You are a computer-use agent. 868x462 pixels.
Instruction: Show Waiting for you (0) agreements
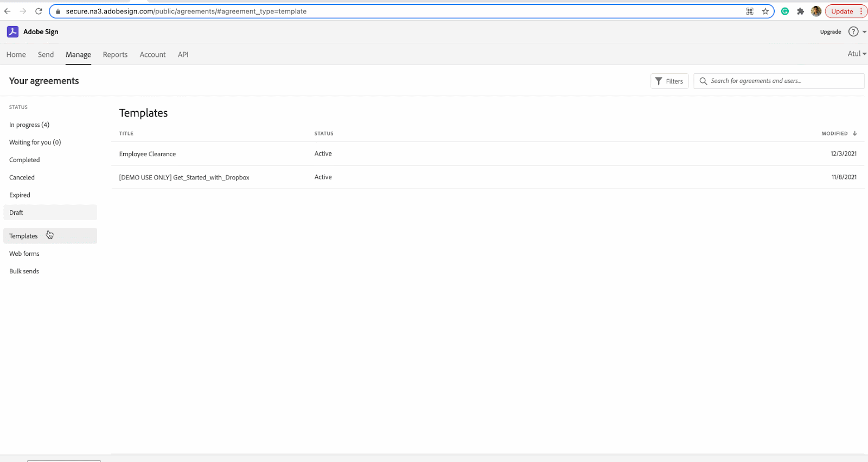(35, 143)
